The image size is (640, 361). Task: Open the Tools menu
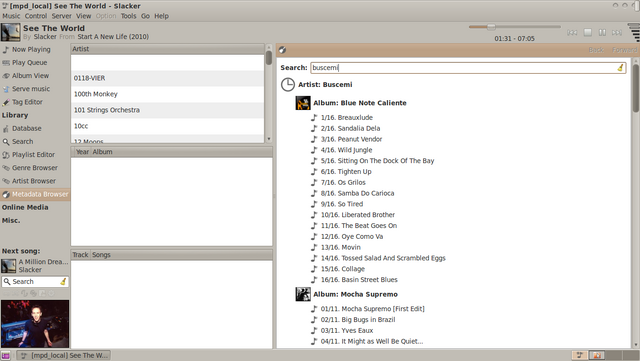tap(128, 16)
